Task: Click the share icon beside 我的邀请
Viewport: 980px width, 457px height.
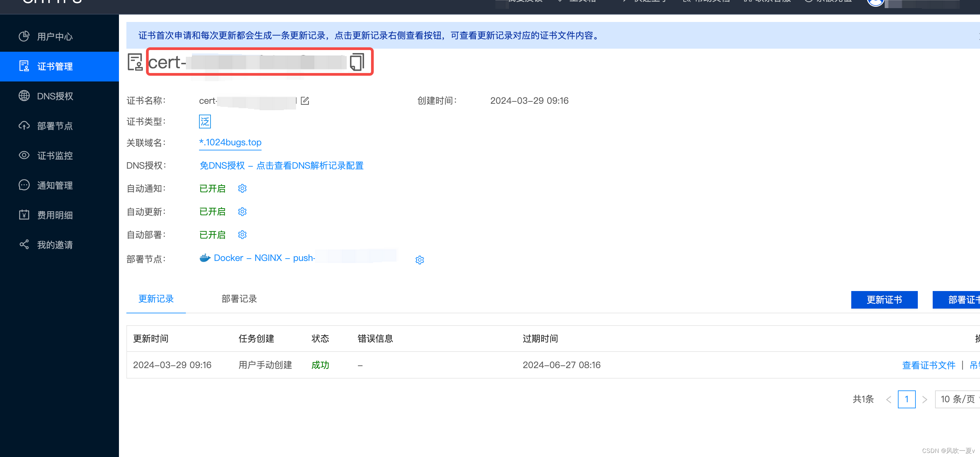Action: tap(24, 244)
